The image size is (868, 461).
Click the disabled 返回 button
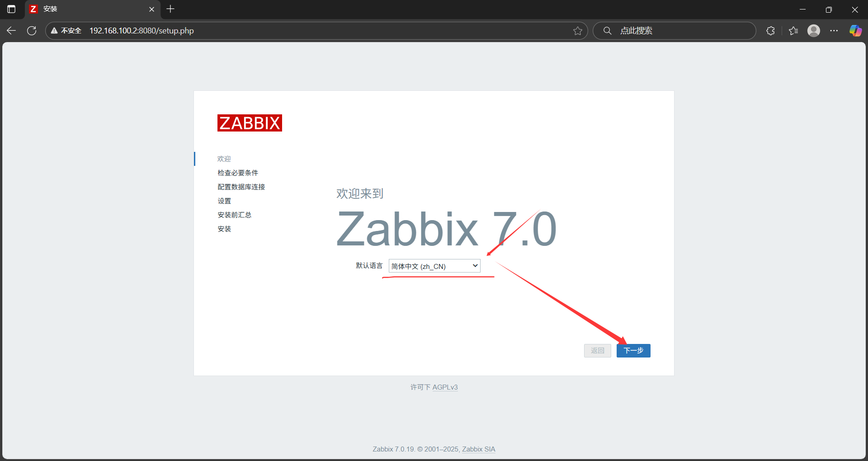tap(598, 351)
